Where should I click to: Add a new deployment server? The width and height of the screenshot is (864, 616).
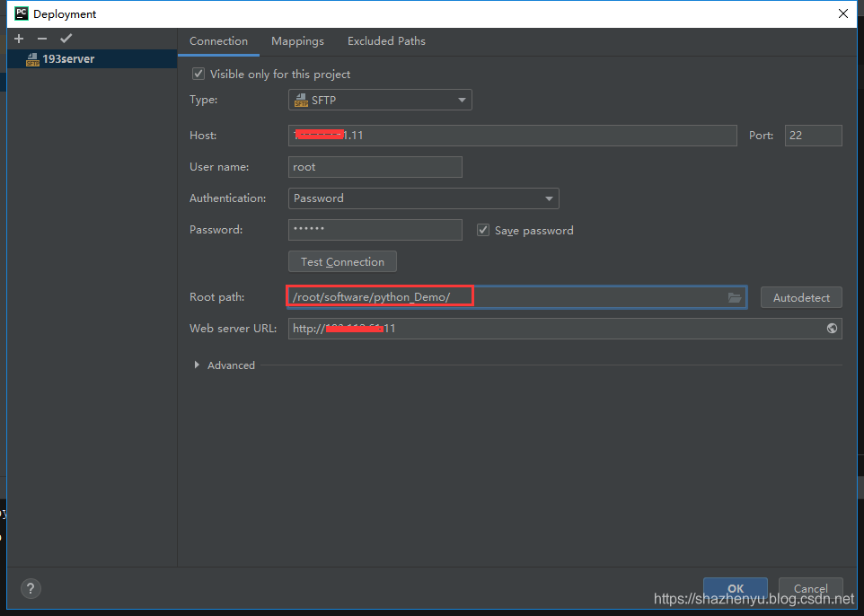point(19,39)
